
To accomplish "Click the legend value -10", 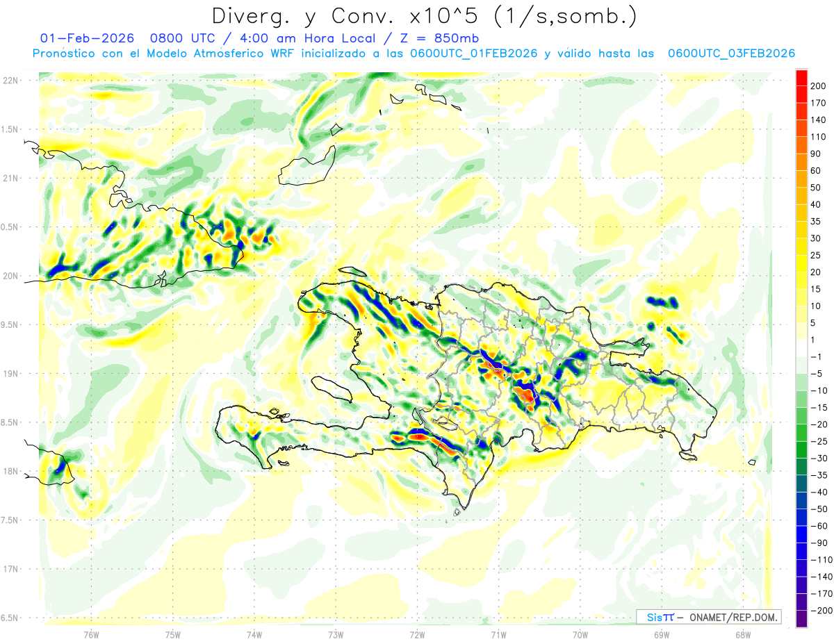I will tap(819, 390).
